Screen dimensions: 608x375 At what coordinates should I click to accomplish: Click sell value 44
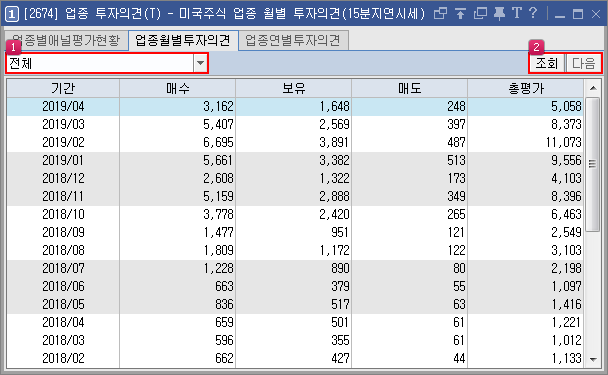[x=459, y=359]
